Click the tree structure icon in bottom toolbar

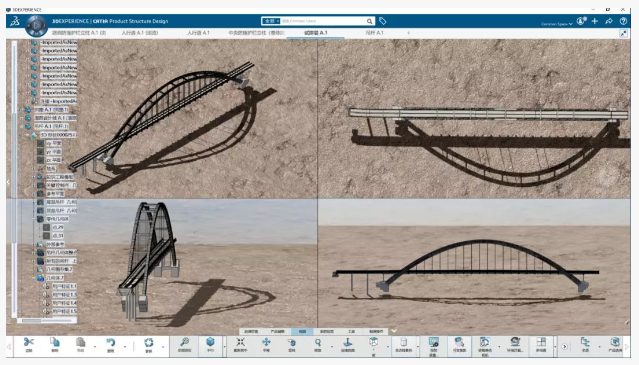(585, 342)
